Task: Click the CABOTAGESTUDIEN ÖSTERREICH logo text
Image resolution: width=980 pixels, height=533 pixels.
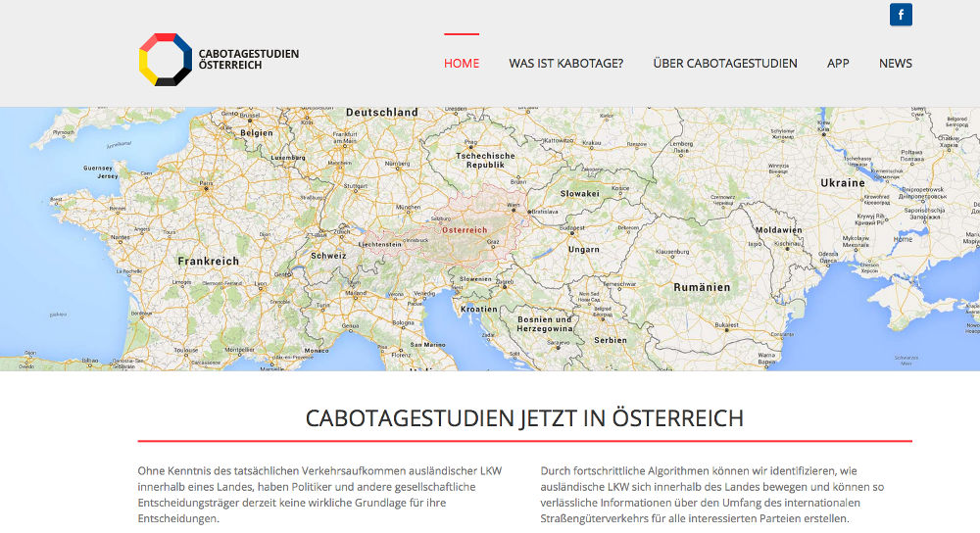Action: click(249, 60)
